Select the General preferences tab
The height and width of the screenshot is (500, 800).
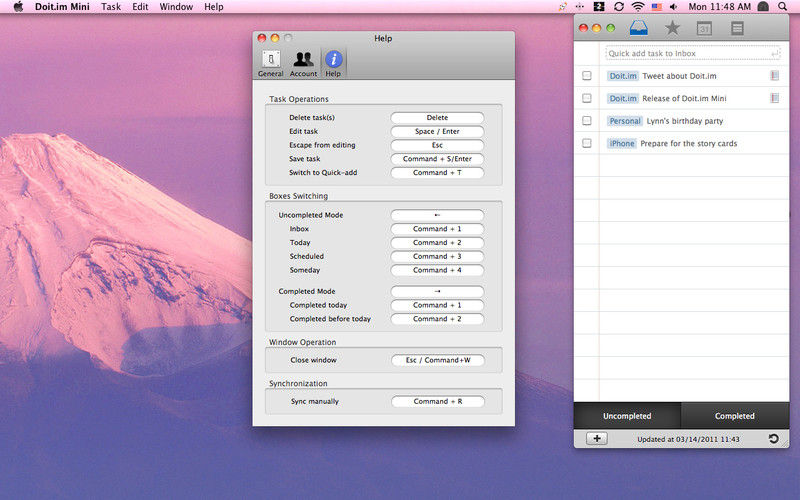(270, 62)
